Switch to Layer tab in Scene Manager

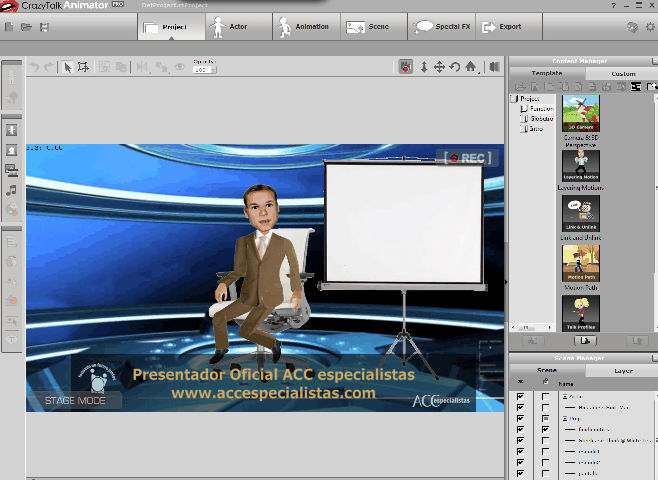[623, 371]
